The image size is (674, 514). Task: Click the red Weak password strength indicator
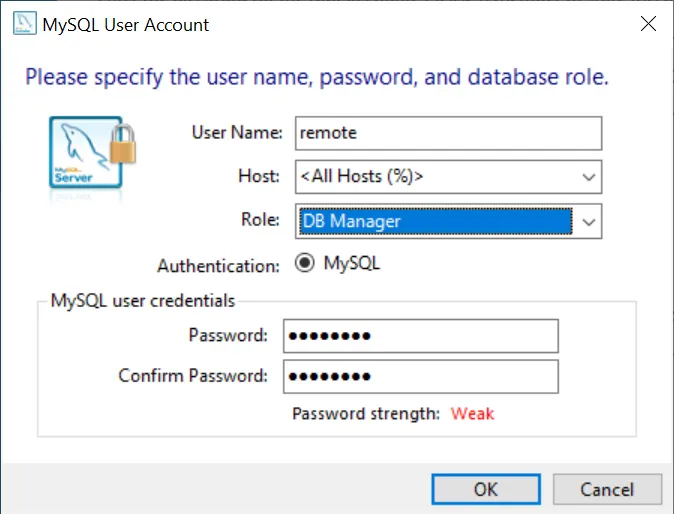click(x=472, y=413)
